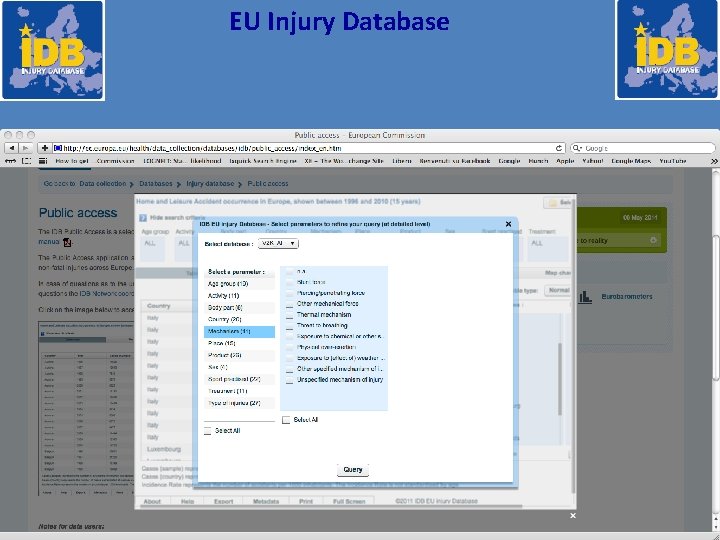Close the lightbox overlay with bottom X
Screen dimensions: 720x540
(x=573, y=516)
